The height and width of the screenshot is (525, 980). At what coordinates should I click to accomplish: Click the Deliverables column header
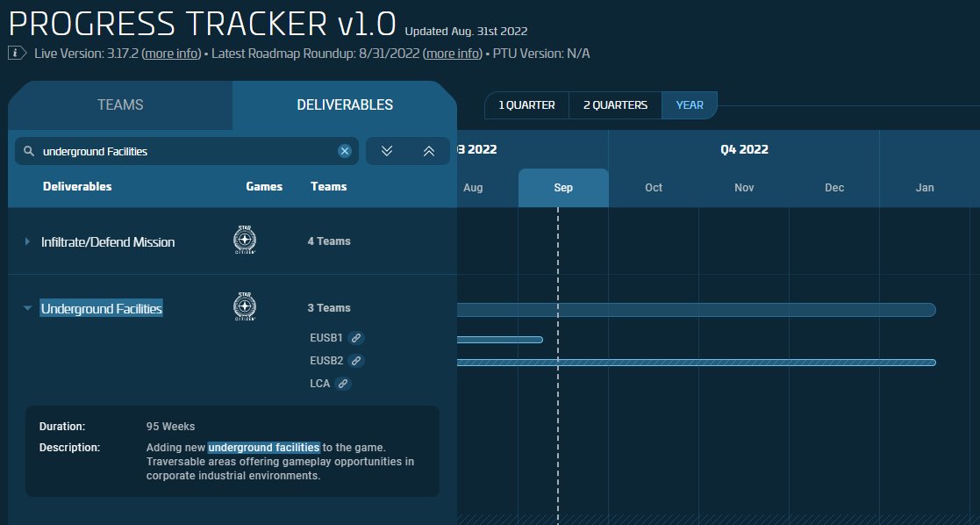click(77, 186)
